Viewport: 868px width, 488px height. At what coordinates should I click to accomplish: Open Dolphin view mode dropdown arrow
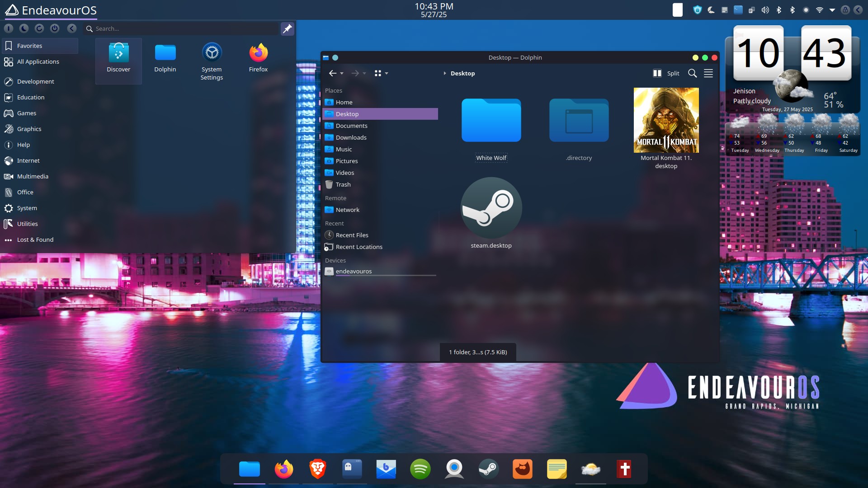coord(387,73)
